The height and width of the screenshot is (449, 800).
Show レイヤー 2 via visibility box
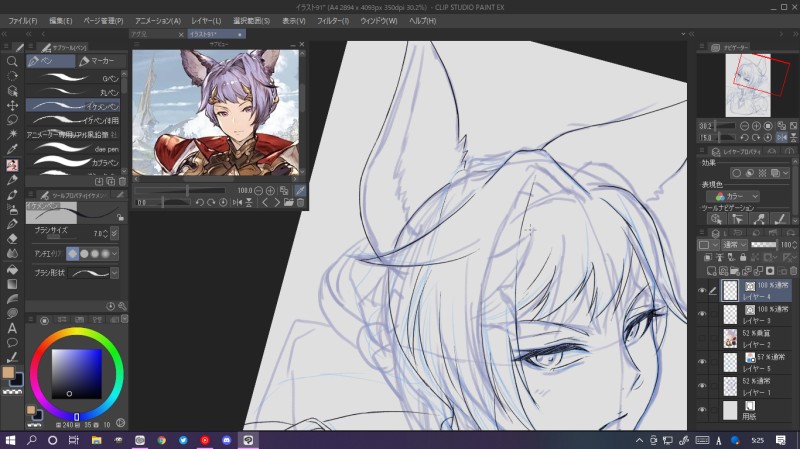pyautogui.click(x=702, y=338)
